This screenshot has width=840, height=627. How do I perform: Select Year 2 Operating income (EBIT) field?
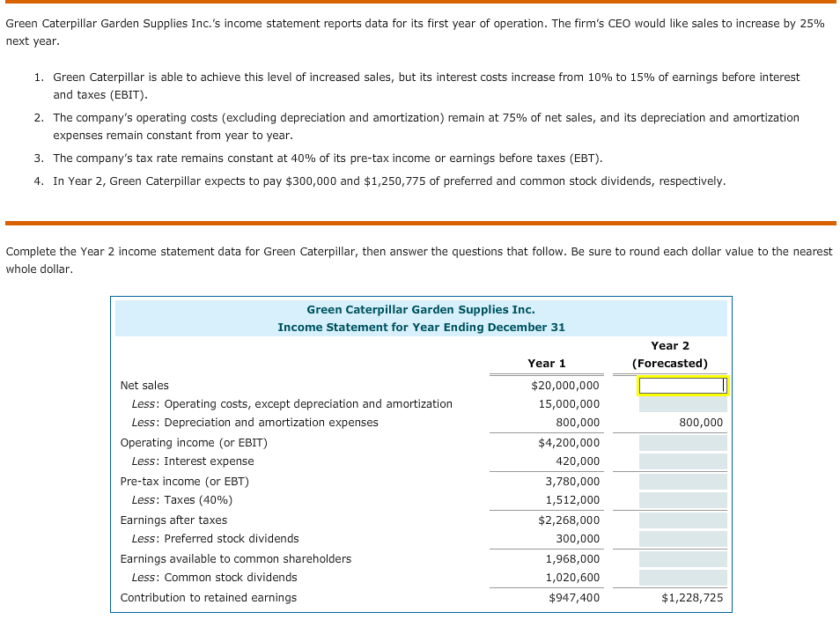pyautogui.click(x=683, y=443)
